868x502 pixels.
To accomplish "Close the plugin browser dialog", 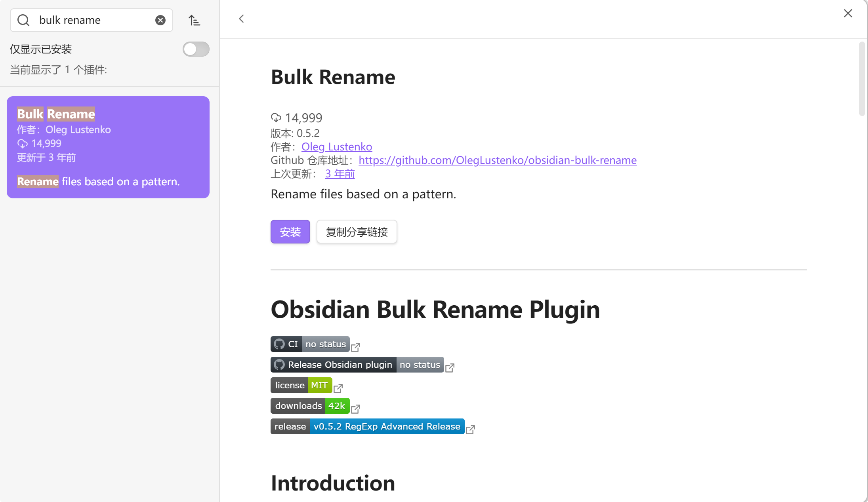I will click(847, 13).
